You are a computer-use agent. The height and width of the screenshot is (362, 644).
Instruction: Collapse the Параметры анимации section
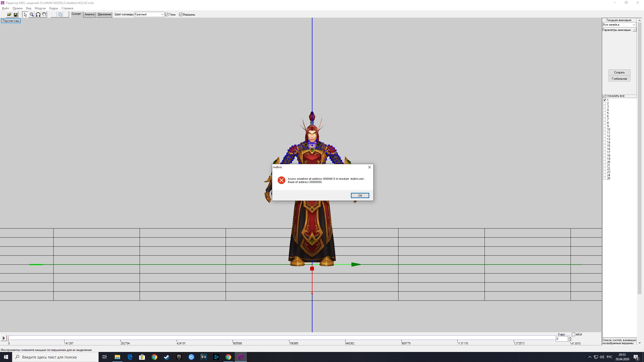pyautogui.click(x=634, y=30)
